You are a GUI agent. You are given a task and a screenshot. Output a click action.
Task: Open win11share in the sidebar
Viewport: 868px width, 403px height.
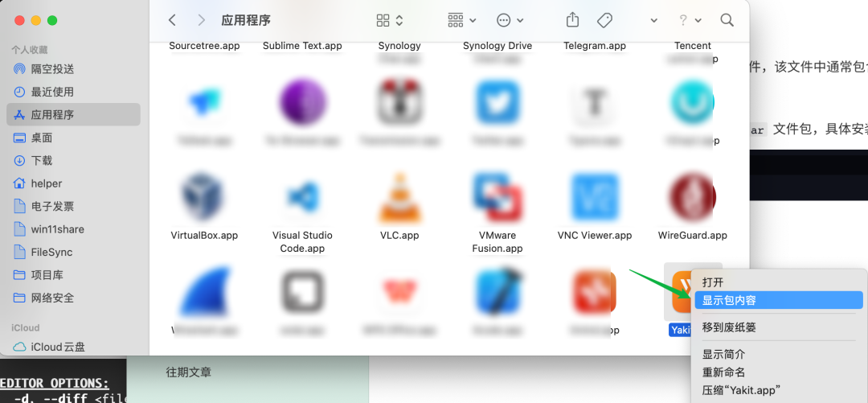pyautogui.click(x=74, y=229)
